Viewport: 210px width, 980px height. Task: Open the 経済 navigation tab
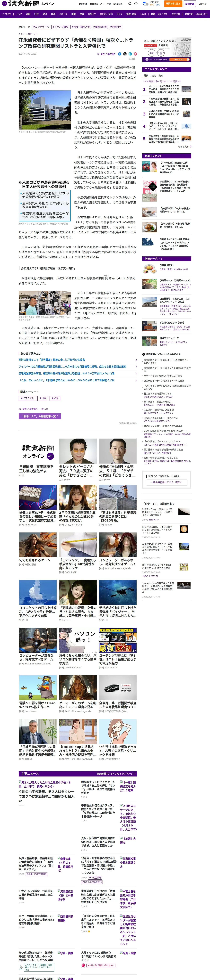pos(53,14)
